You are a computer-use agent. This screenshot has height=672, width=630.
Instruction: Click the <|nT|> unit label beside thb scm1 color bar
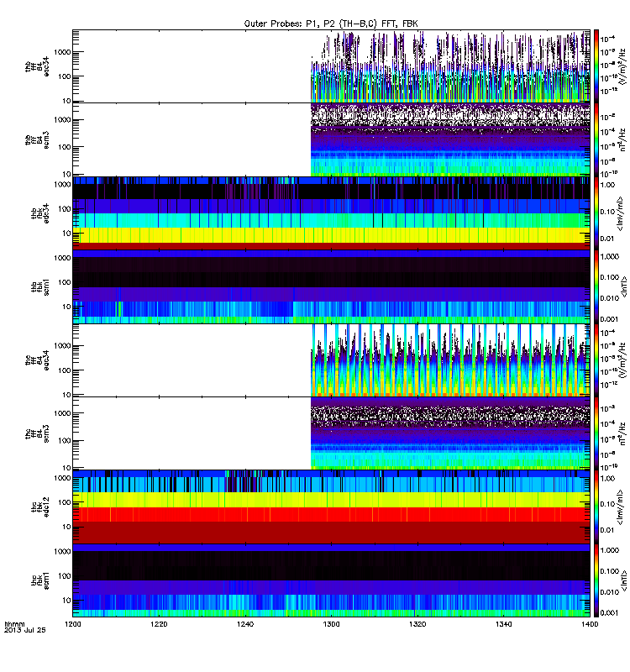point(624,286)
